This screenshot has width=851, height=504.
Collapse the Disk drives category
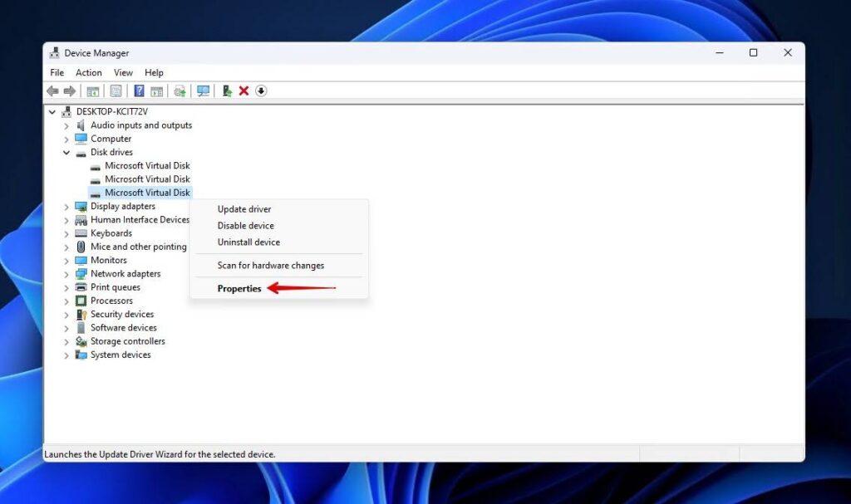[x=66, y=152]
